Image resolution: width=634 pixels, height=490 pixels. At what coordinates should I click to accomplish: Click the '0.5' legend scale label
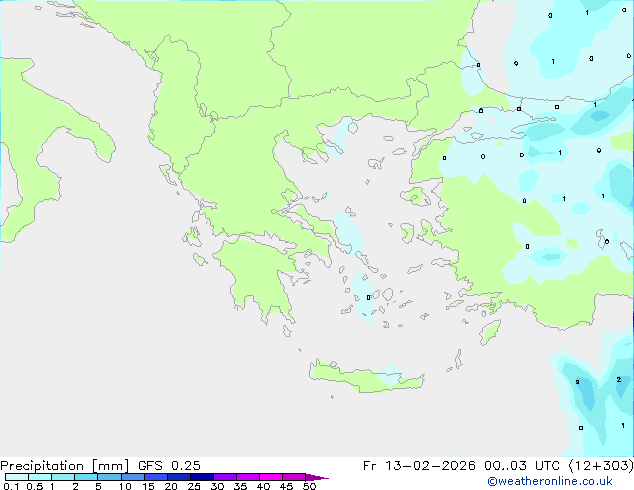point(35,486)
